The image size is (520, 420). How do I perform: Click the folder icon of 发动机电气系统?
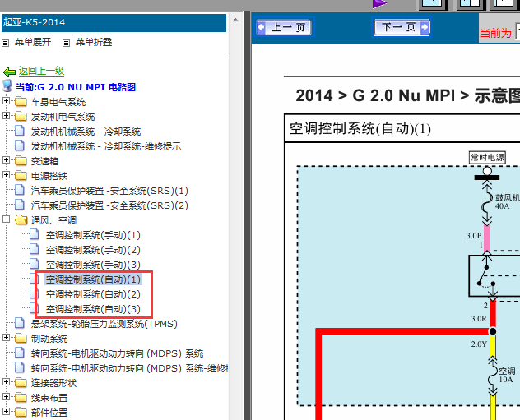[21, 116]
